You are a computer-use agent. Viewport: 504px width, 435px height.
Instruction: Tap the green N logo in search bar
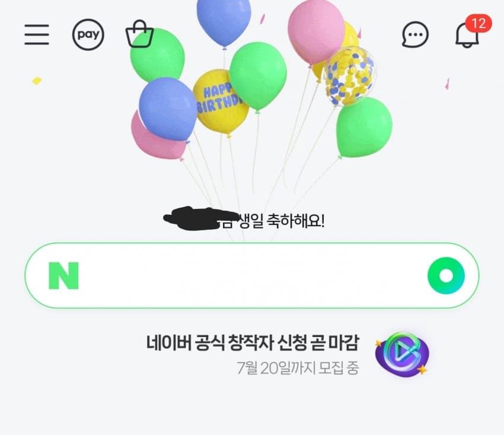[63, 276]
